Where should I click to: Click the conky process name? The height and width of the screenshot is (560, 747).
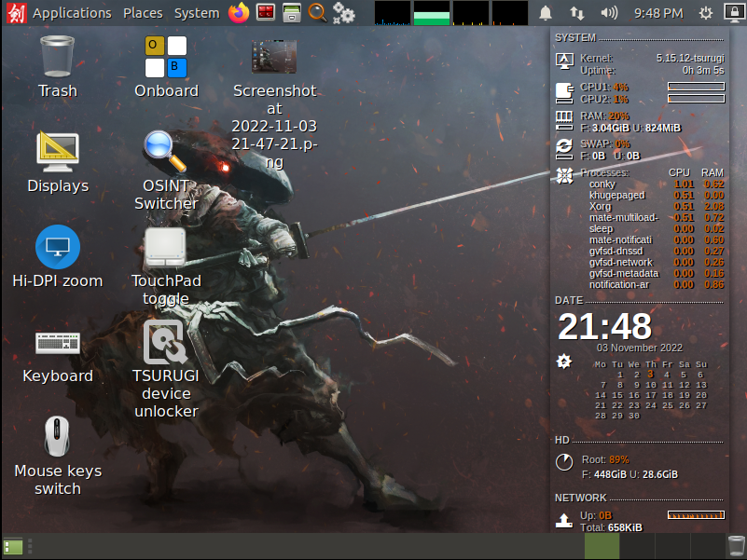tap(602, 184)
